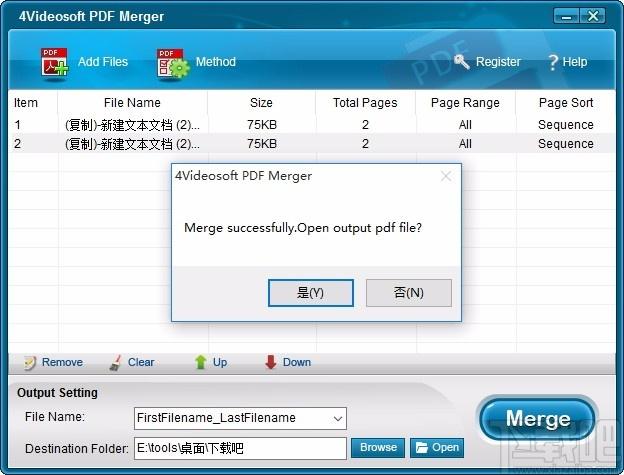Expand the File Name dropdown arrow
Image resolution: width=624 pixels, height=475 pixels.
338,419
